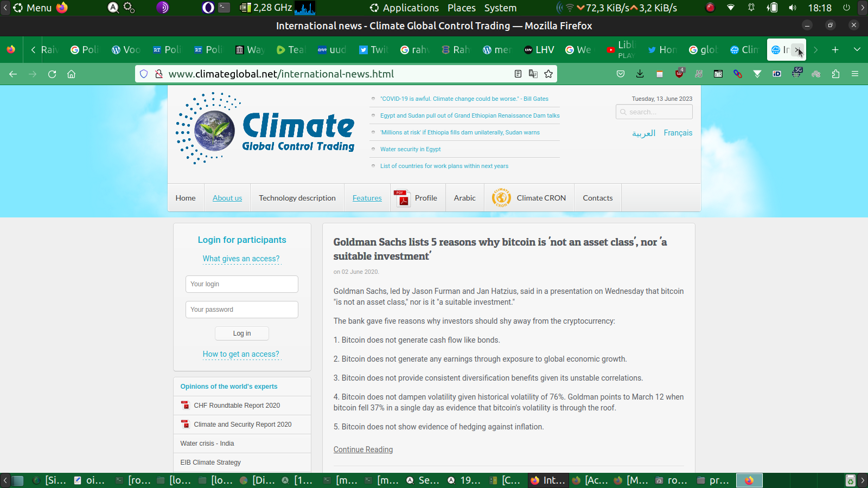Open the CHF Roundtable Report PDF icon
Screen dimensions: 868x488
[185, 405]
